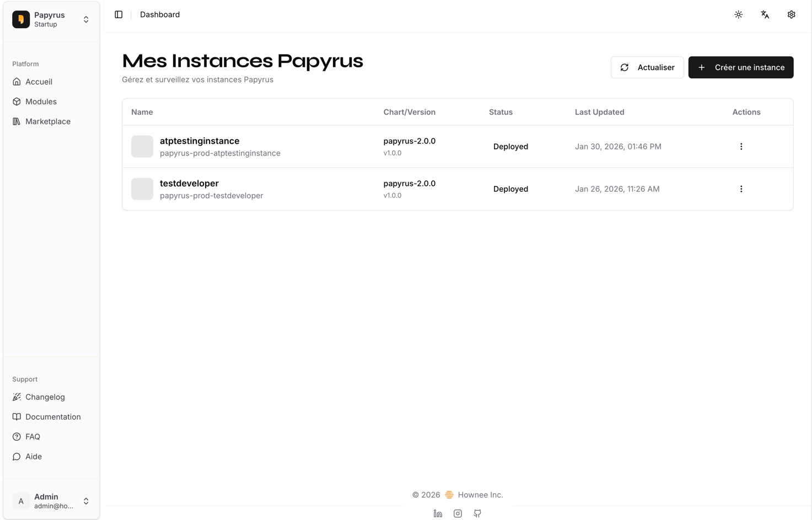Toggle the sidebar panel from the header

[119, 14]
